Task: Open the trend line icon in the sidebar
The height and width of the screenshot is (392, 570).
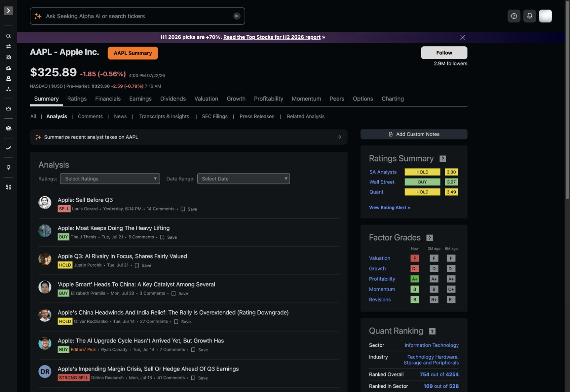Action: coord(8,148)
